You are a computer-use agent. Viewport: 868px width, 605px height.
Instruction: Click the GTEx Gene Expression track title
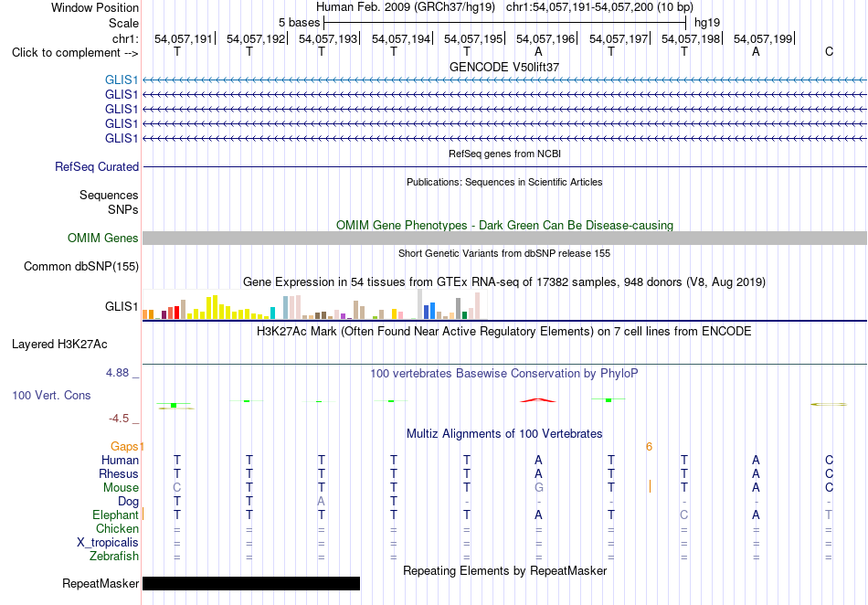(x=504, y=281)
